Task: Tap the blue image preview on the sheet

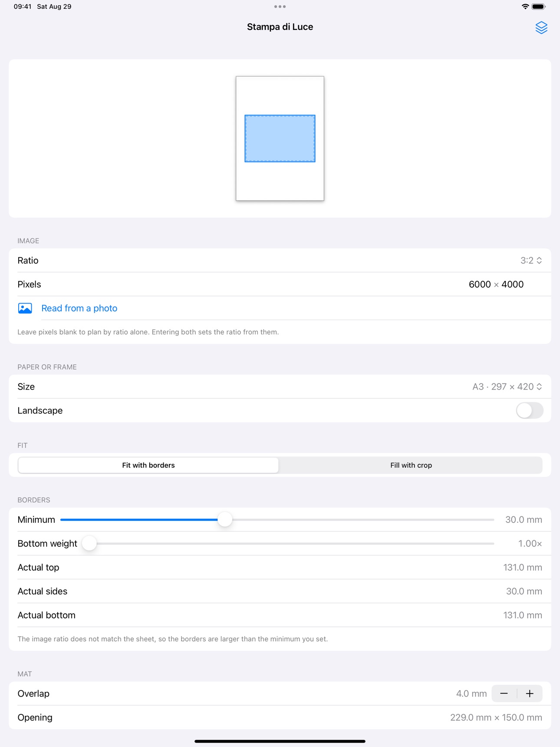Action: coord(280,139)
